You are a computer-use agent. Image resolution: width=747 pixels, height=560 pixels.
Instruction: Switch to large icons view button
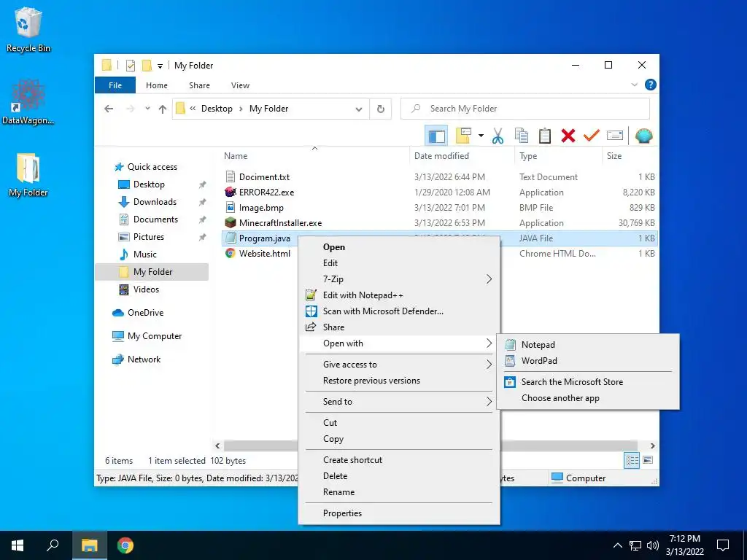[648, 461]
